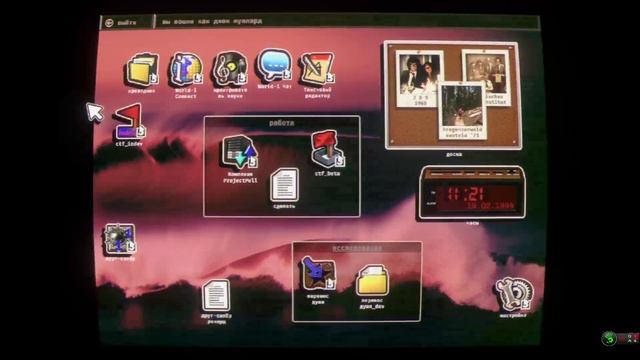Screen dimensions: 640x360
Task: Open the yellow folder in research group
Action: coord(372,280)
